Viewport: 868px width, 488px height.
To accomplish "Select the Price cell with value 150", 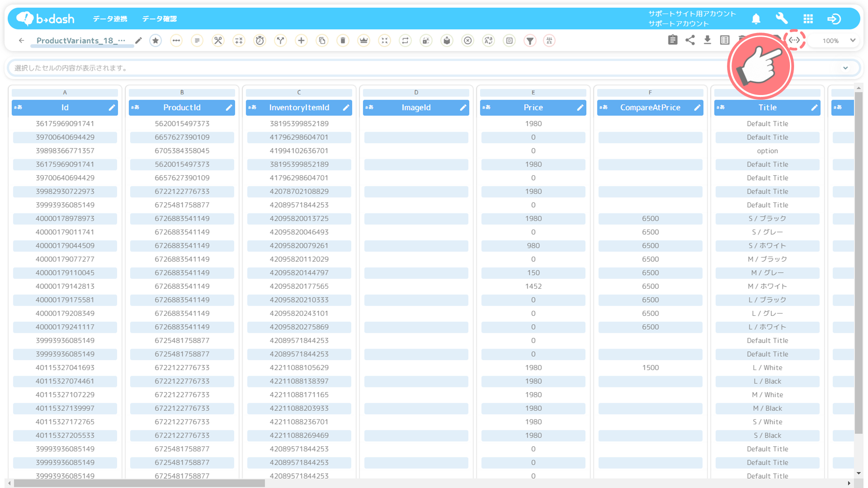I will pyautogui.click(x=533, y=273).
